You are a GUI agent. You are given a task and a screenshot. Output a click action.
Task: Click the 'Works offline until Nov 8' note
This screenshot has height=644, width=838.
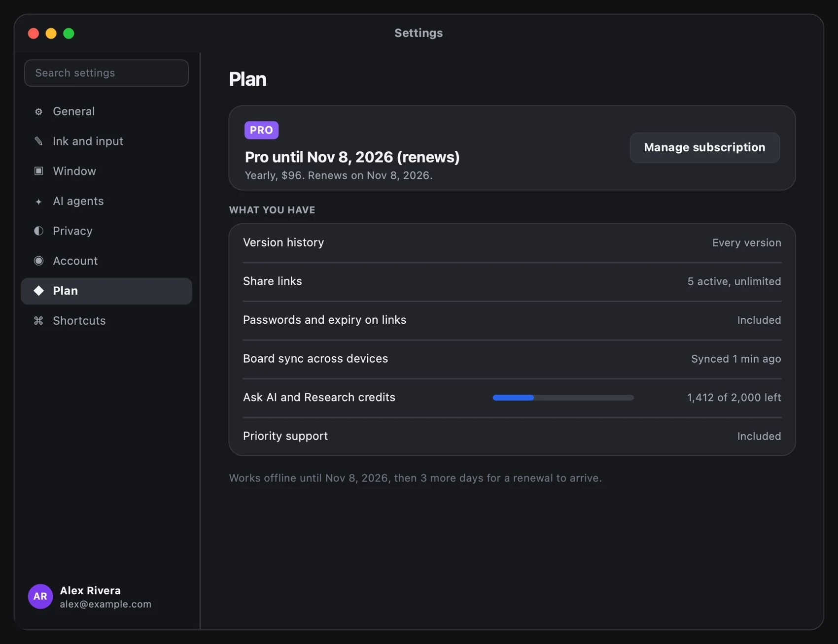pyautogui.click(x=415, y=478)
